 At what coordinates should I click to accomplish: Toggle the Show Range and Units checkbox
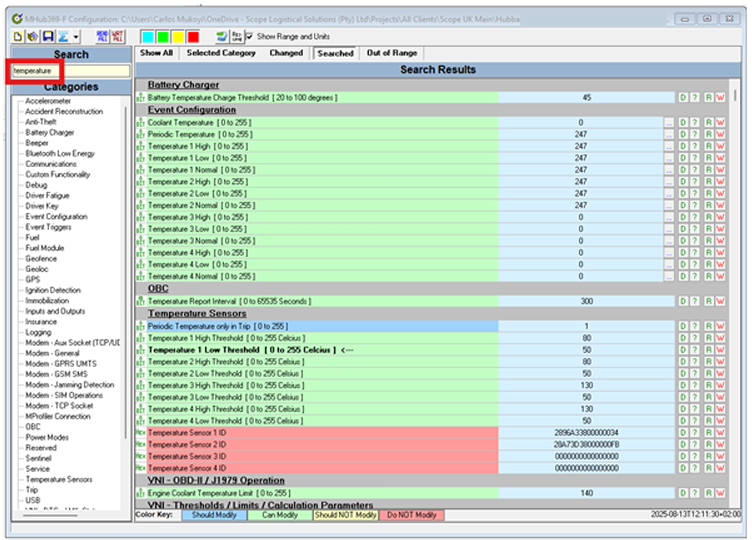[250, 36]
